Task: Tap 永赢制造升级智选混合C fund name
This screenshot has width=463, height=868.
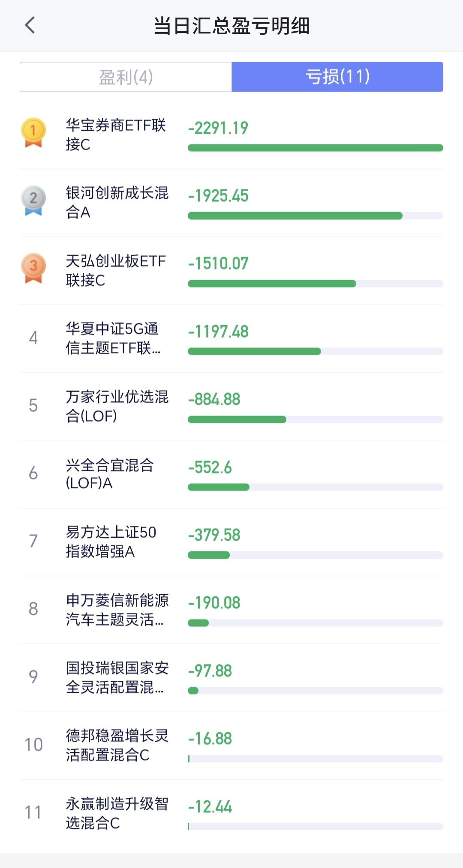Action: pyautogui.click(x=117, y=813)
